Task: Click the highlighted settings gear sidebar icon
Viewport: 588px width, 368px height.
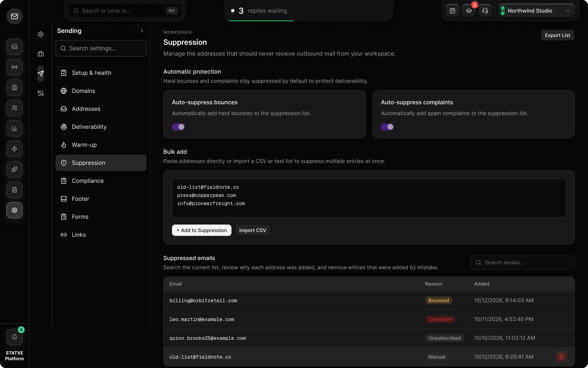Action: pos(14,210)
